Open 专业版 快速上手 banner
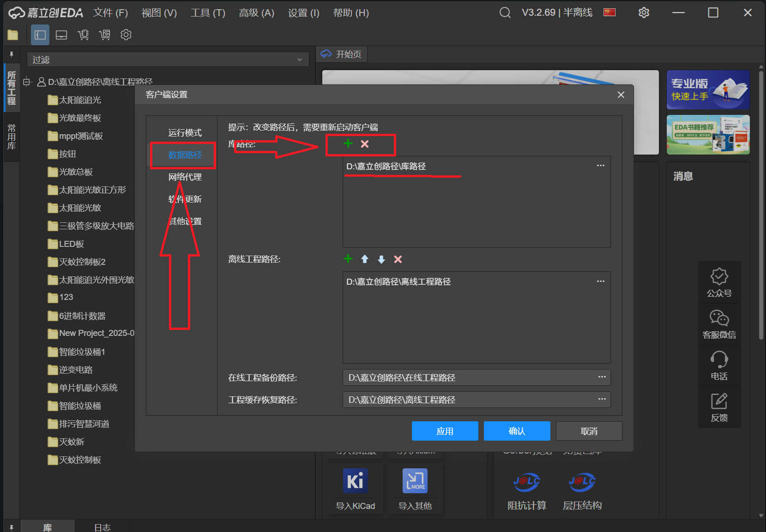The image size is (766, 532). (x=708, y=90)
